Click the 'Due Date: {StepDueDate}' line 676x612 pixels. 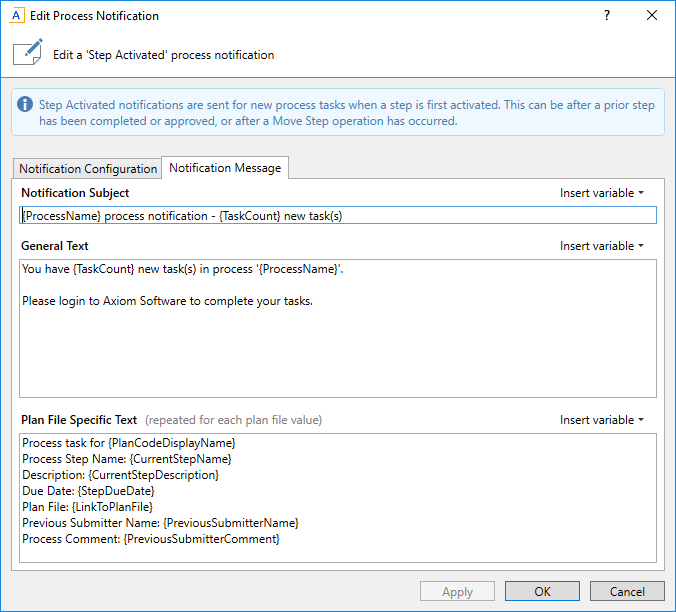tap(88, 491)
